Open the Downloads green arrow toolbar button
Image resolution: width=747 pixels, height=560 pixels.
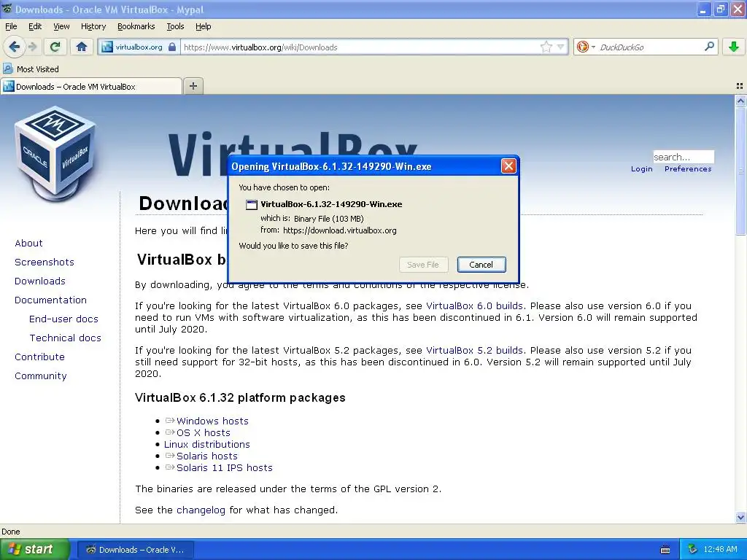734,47
